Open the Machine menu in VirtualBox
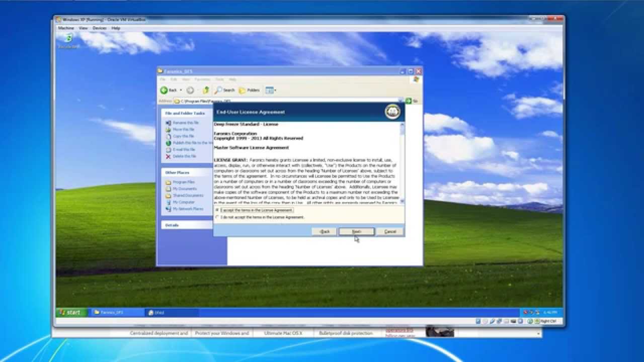This screenshot has height=362, width=644. click(66, 28)
